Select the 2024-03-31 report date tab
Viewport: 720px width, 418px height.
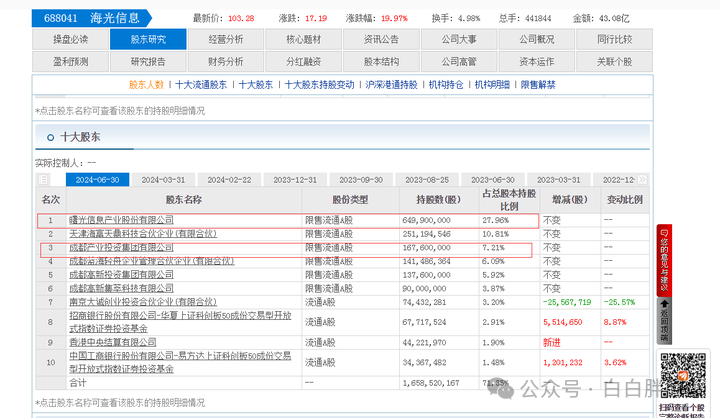click(x=163, y=180)
